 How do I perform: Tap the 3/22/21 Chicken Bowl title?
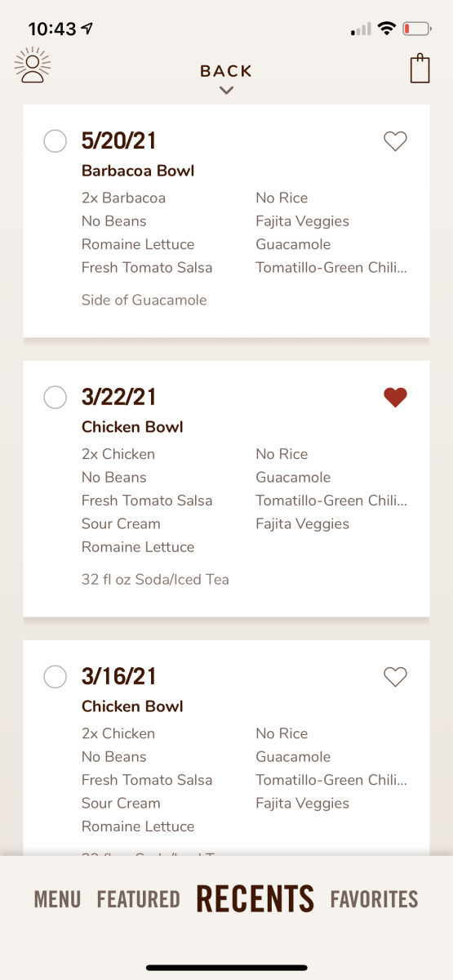(132, 427)
